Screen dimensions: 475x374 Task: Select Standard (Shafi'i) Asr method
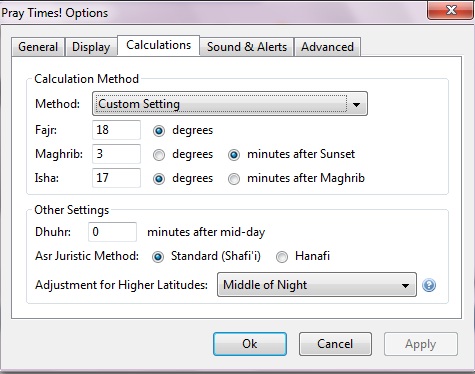(x=158, y=257)
